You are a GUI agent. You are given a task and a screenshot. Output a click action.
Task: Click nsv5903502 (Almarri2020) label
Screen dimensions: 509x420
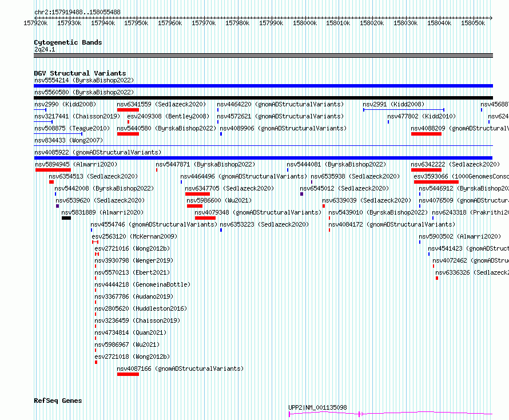click(460, 236)
